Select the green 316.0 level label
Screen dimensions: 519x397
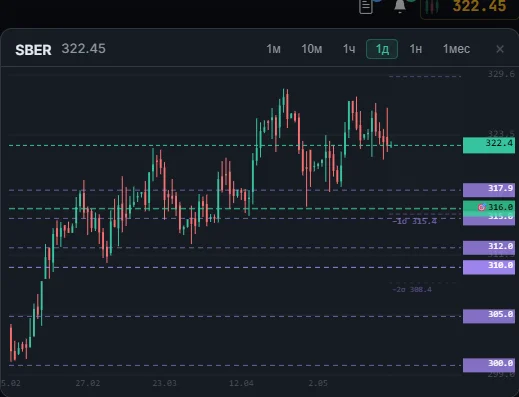pyautogui.click(x=489, y=207)
